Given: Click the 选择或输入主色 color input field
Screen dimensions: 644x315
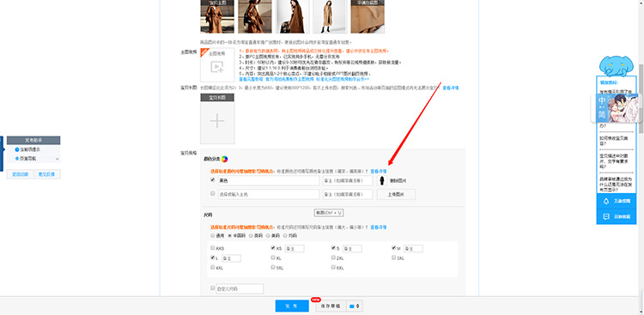Looking at the screenshot, I should (x=269, y=194).
